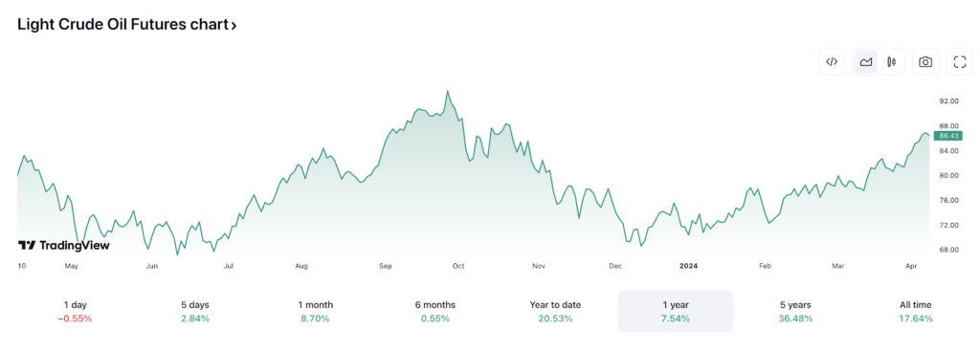Select the 5 days range
This screenshot has width=980, height=352.
(x=195, y=312)
